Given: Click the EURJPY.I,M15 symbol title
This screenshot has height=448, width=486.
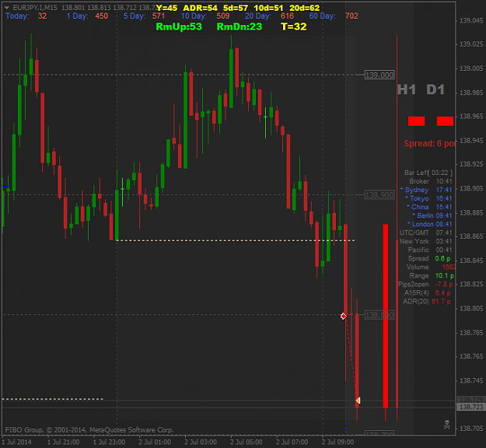Looking at the screenshot, I should [x=35, y=8].
